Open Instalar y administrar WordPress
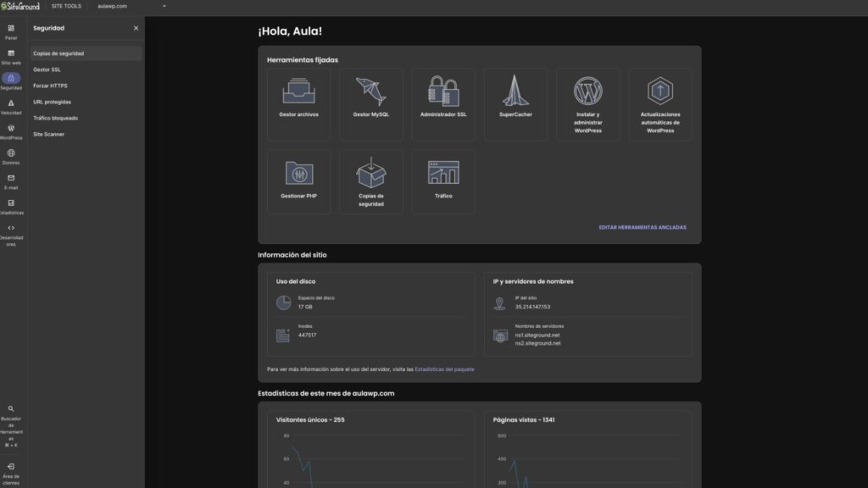The image size is (868, 488). pyautogui.click(x=588, y=104)
